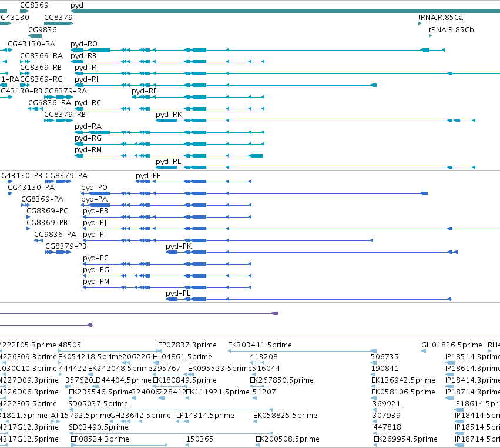Image resolution: width=500 pixels, height=448 pixels.
Task: Click the 413208 cDNA feature label
Action: coord(264,357)
